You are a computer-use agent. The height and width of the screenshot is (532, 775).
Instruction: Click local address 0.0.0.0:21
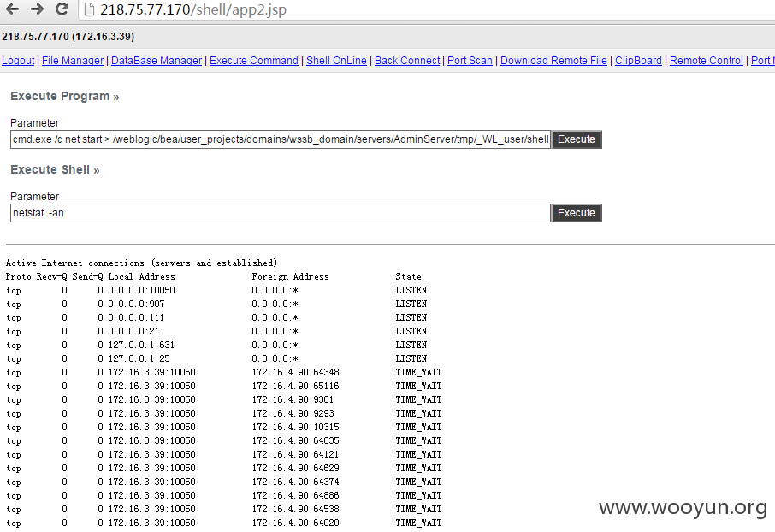point(133,331)
